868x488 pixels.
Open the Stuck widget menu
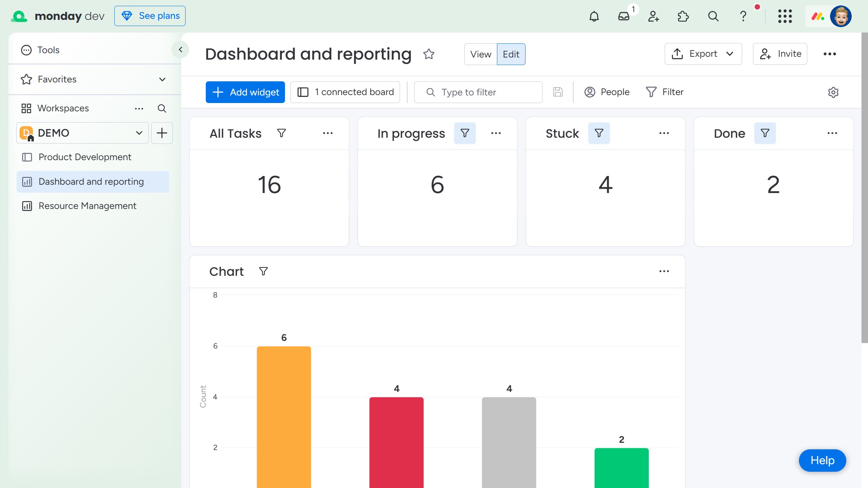point(664,133)
